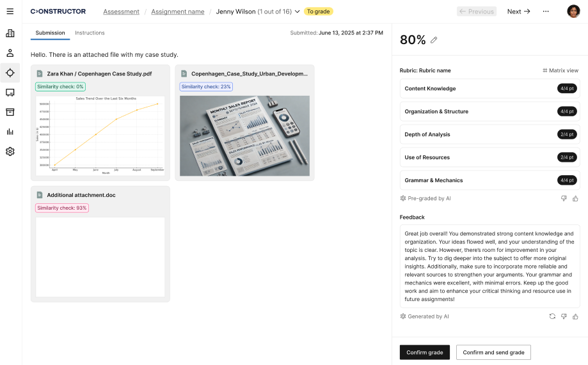Go to the Next submission

(x=518, y=12)
